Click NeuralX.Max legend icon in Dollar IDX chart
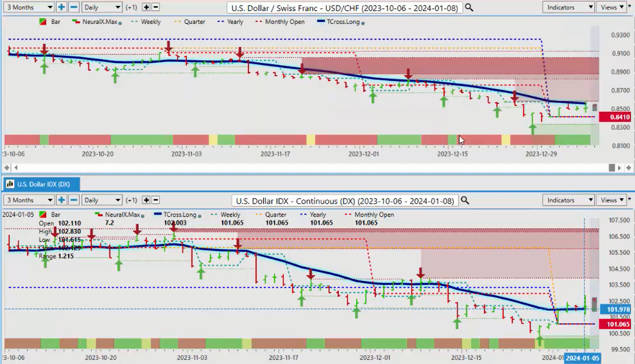Screen dimensions: 635x364 point(99,214)
